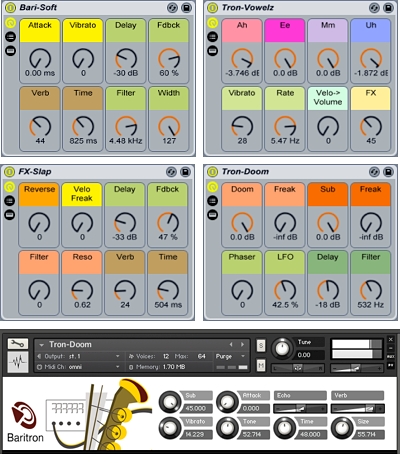
Task: Show the chain list in Bari-Soft rack
Action: coord(10,37)
